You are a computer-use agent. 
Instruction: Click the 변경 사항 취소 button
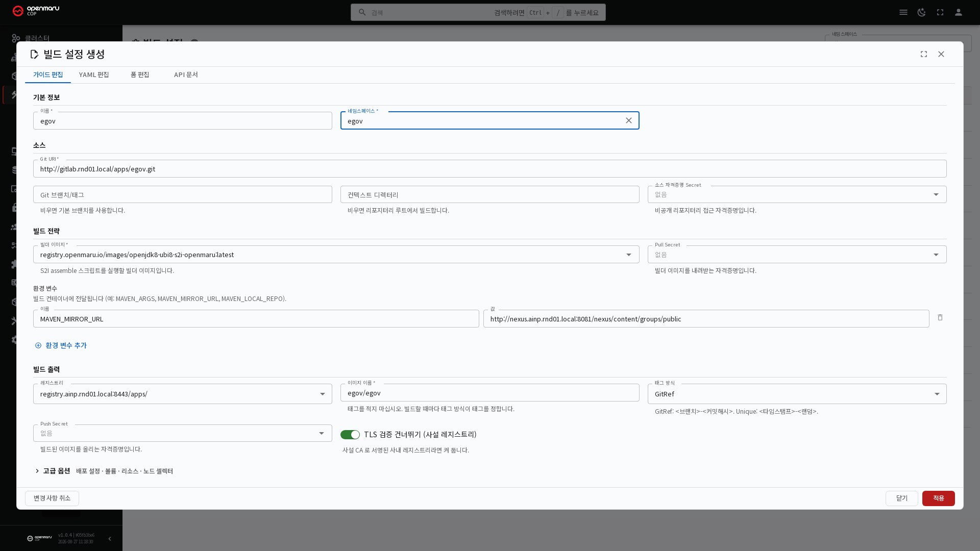[52, 498]
